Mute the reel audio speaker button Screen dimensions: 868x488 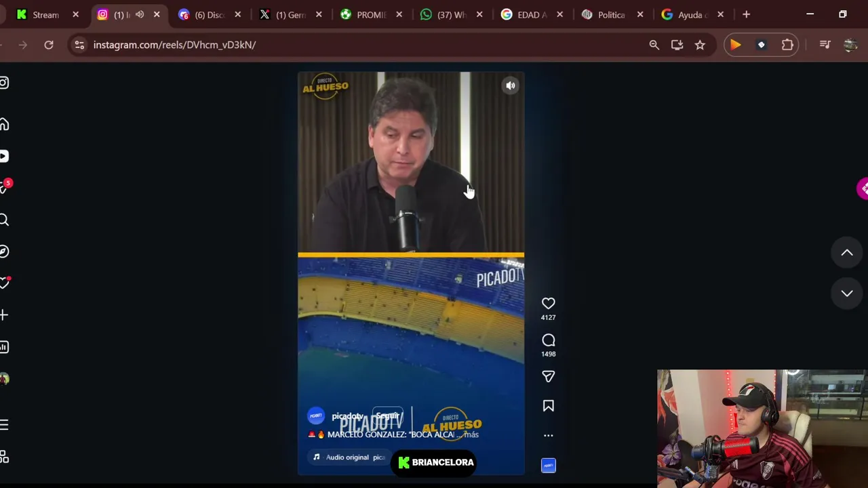(511, 85)
